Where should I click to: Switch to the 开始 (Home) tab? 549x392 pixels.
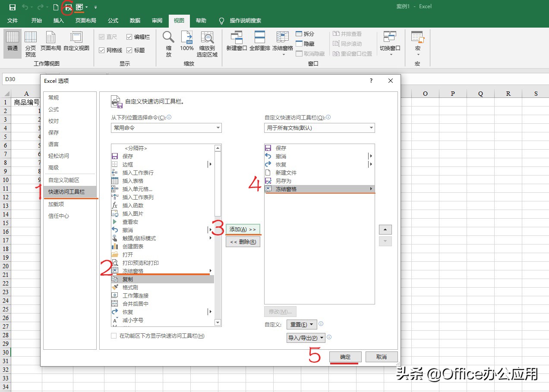point(36,21)
